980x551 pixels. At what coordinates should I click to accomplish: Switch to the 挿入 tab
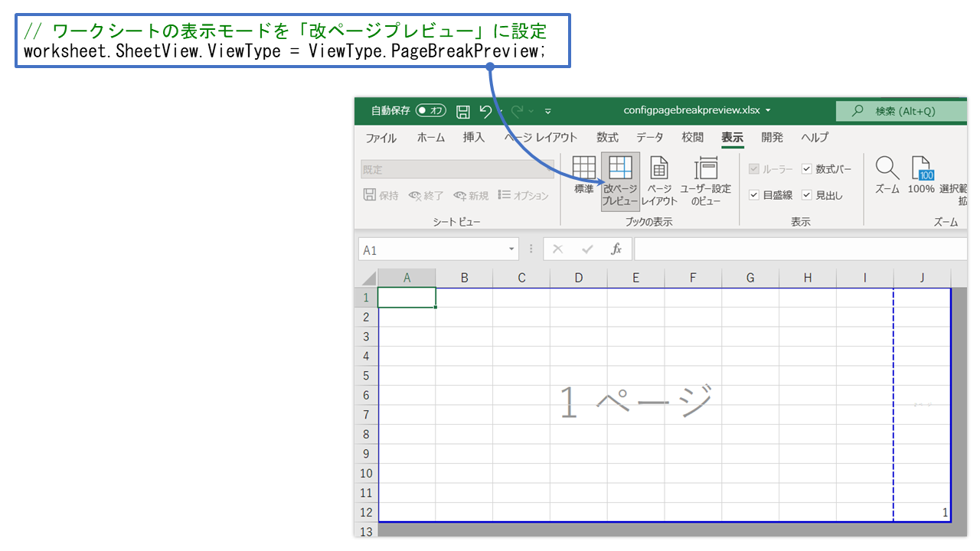(474, 138)
